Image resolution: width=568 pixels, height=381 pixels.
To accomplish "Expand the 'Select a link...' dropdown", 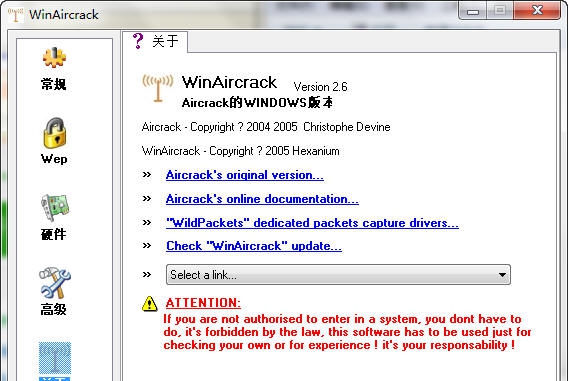I will (x=338, y=275).
